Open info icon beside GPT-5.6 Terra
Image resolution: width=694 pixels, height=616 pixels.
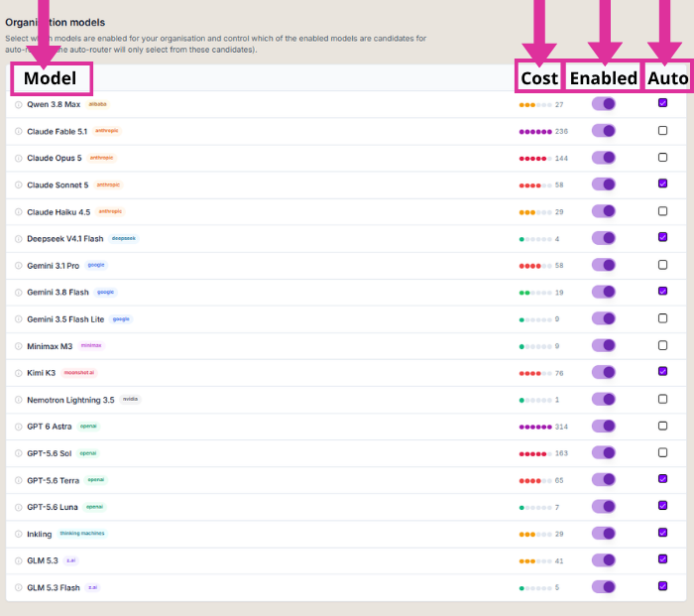pos(18,480)
